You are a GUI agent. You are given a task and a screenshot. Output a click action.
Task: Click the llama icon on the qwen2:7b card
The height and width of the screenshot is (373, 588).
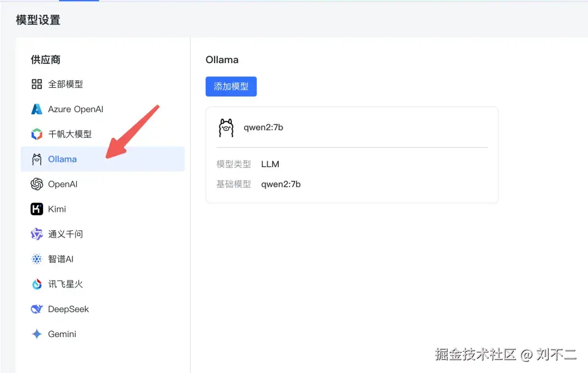pyautogui.click(x=226, y=127)
